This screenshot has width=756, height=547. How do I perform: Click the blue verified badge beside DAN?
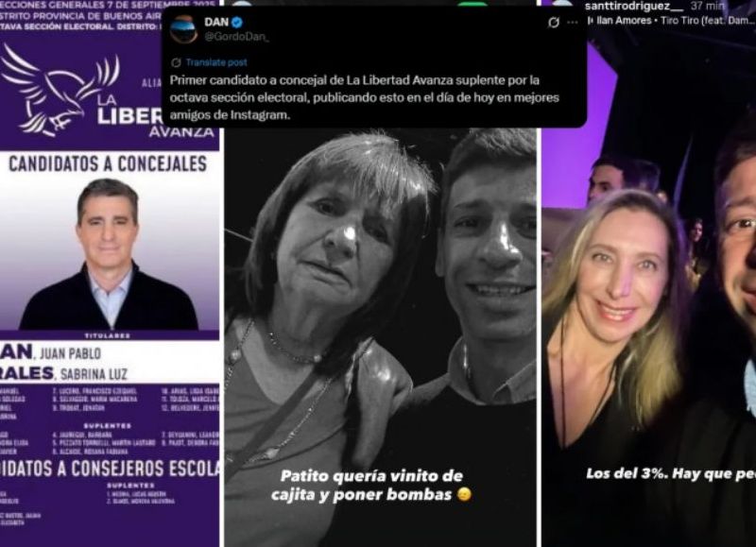(237, 22)
